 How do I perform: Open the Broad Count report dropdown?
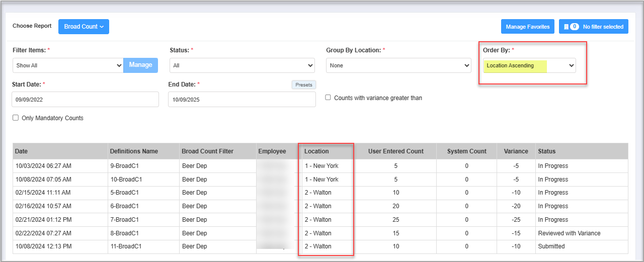(x=84, y=27)
